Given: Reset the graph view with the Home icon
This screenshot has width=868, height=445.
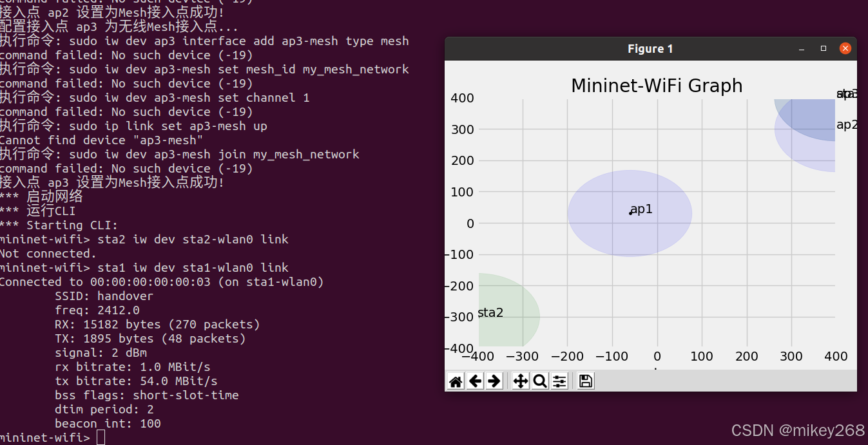Looking at the screenshot, I should (455, 381).
